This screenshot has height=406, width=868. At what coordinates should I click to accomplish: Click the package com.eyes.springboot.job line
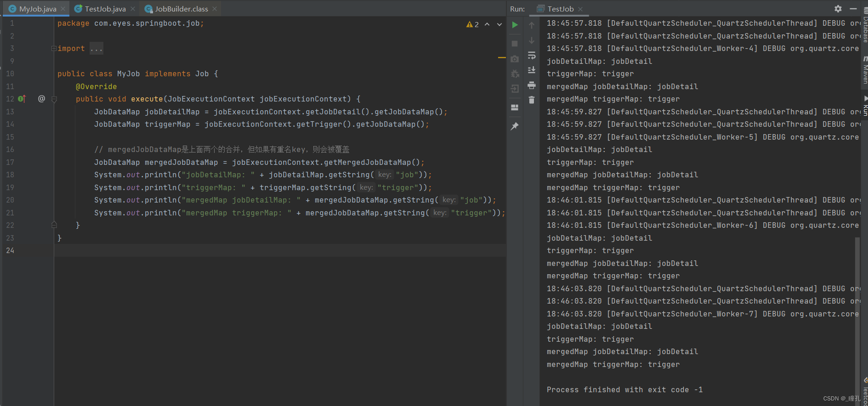click(x=130, y=23)
